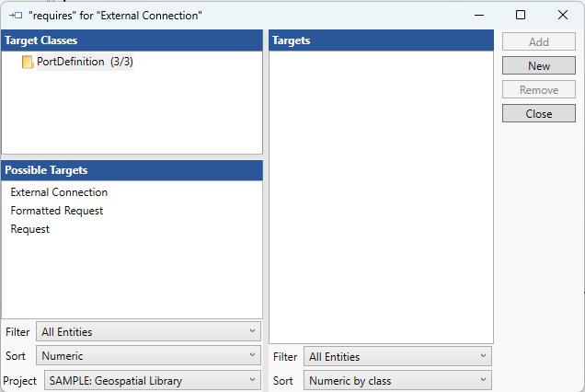Viewport: 585px width, 392px height.
Task: Open the Possible Targets Sort dropdown showing Numeric
Action: pos(148,355)
